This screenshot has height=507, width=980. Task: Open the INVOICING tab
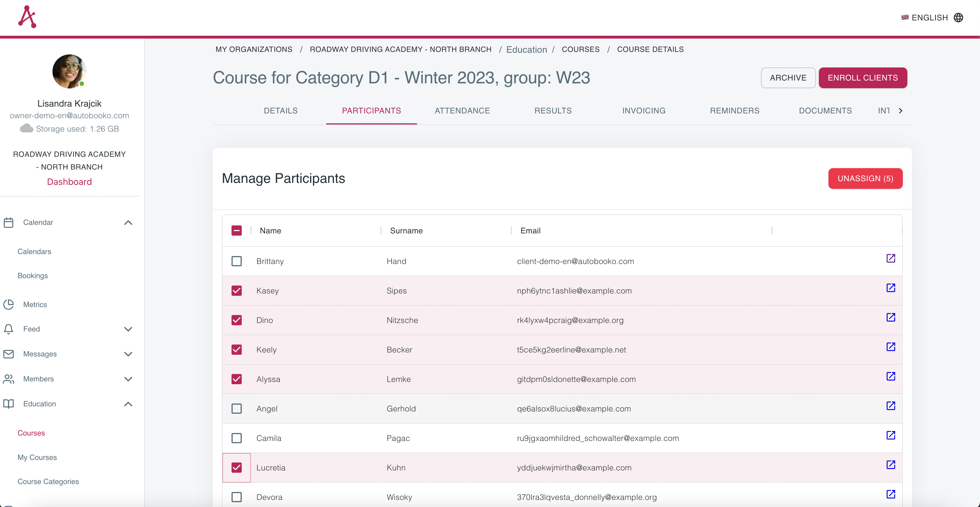click(643, 111)
